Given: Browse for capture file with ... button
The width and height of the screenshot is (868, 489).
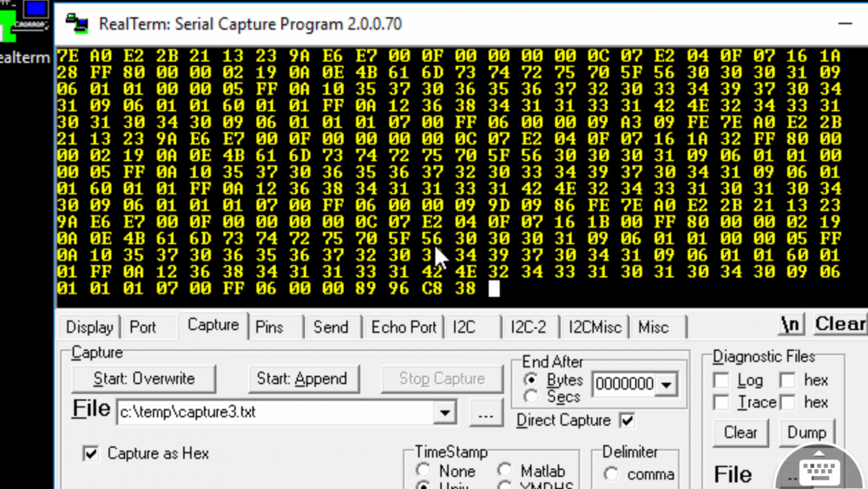Looking at the screenshot, I should [486, 414].
